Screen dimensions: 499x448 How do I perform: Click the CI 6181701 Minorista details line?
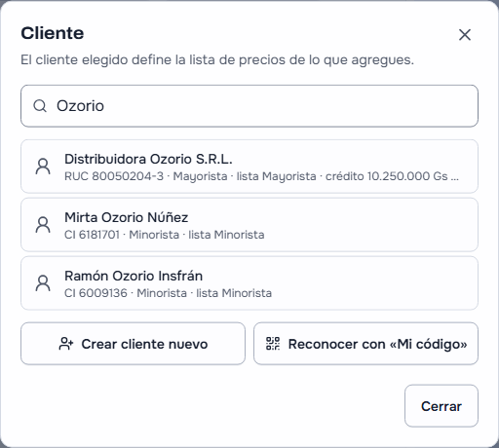(165, 235)
